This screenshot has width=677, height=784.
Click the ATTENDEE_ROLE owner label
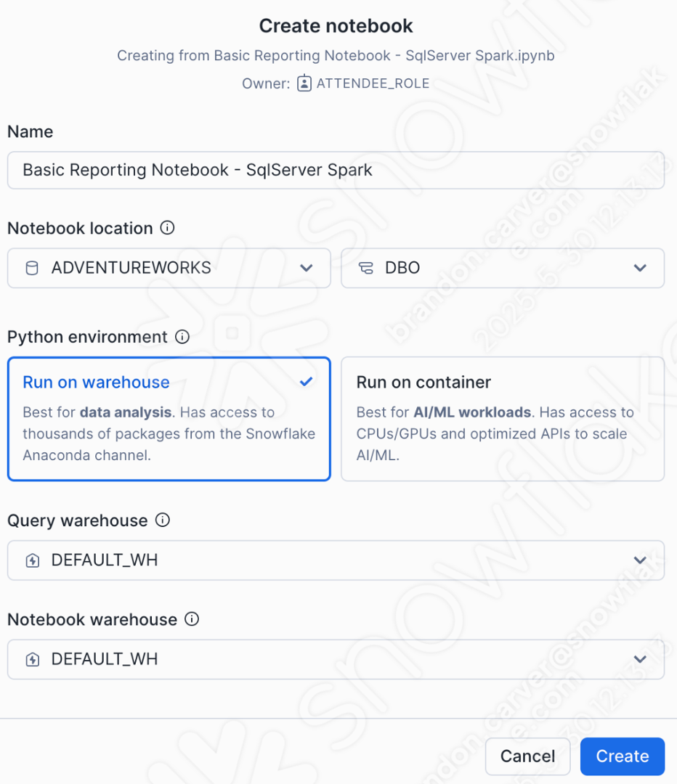373,83
